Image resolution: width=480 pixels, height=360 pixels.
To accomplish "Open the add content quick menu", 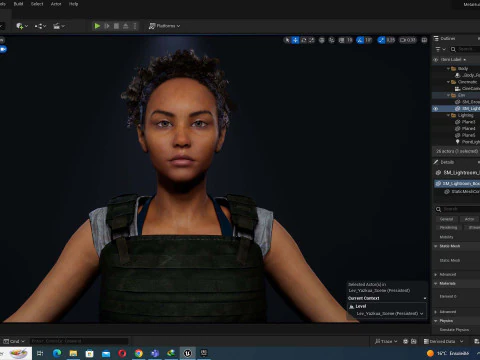I will pos(22,26).
